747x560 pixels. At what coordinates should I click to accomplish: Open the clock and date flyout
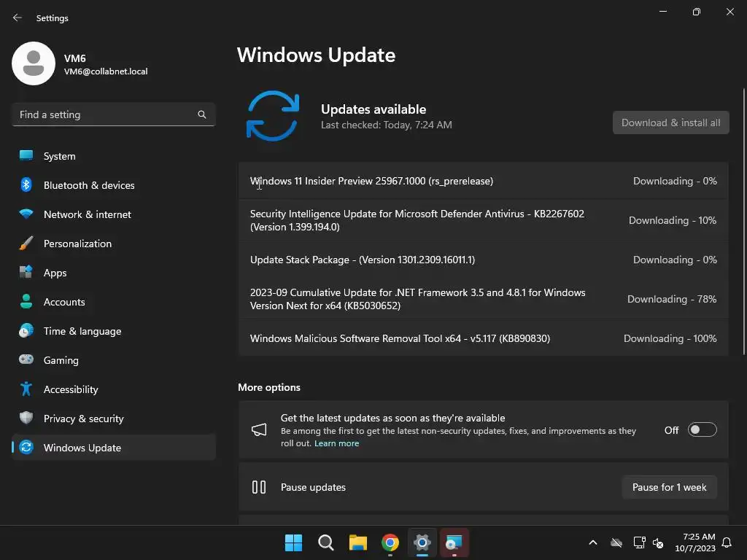click(x=695, y=542)
